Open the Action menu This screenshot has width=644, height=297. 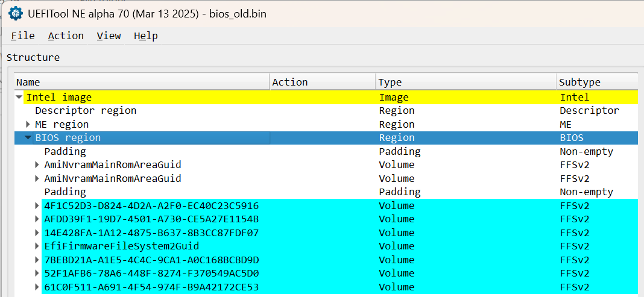pos(66,36)
